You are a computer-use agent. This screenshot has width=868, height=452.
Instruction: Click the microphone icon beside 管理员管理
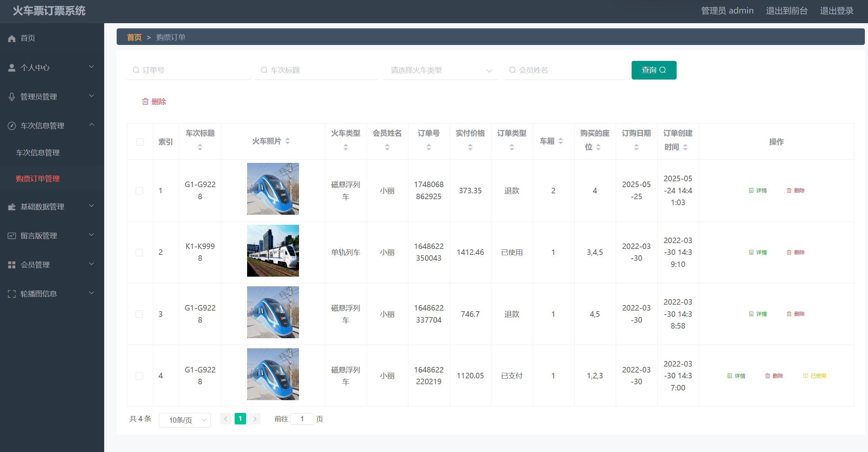pos(12,97)
